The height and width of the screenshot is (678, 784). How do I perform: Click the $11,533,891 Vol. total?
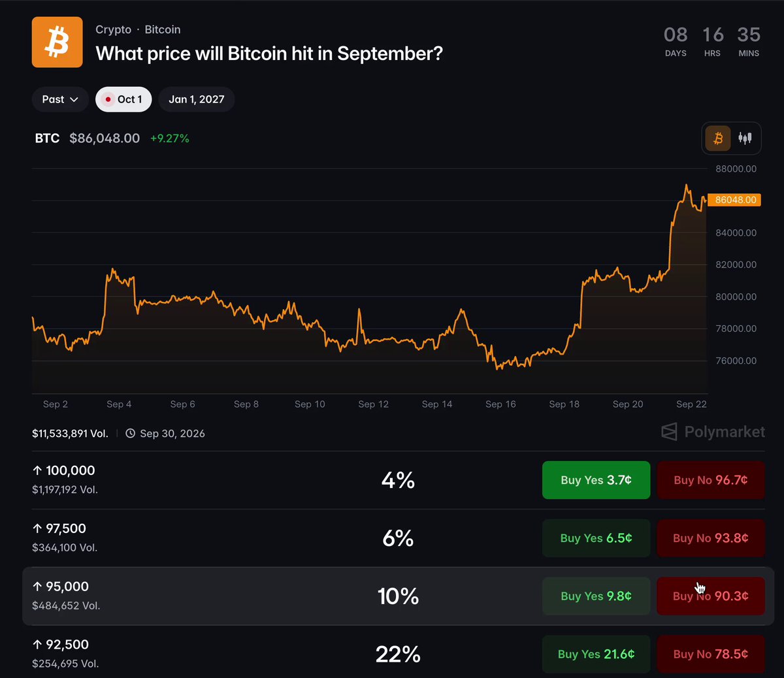pos(70,434)
